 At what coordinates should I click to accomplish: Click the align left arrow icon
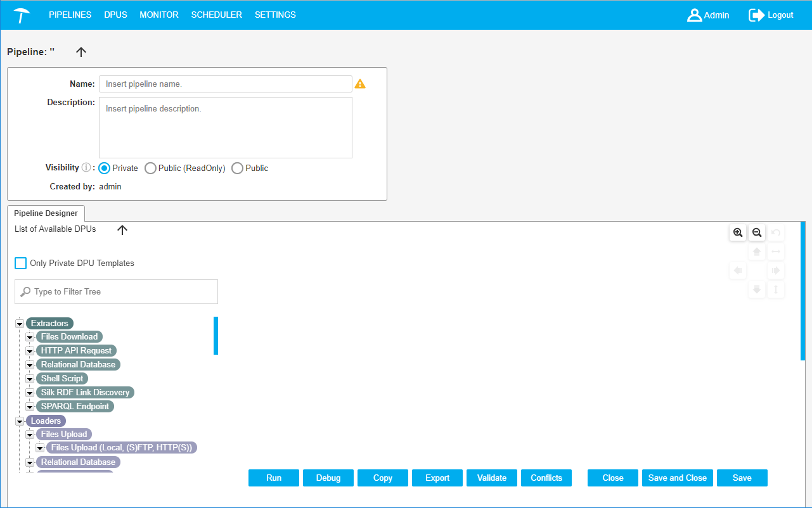tap(738, 271)
